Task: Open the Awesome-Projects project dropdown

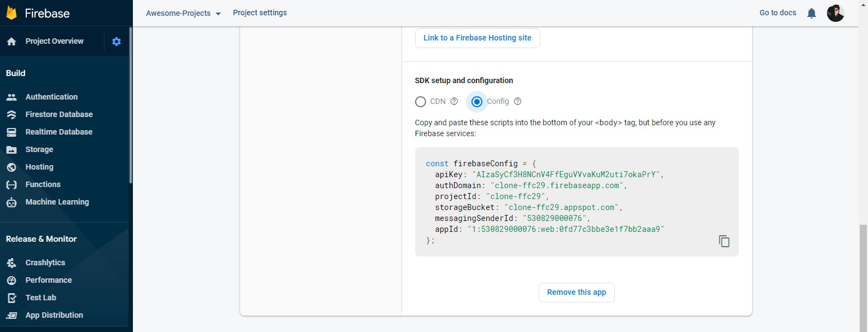Action: pyautogui.click(x=183, y=13)
